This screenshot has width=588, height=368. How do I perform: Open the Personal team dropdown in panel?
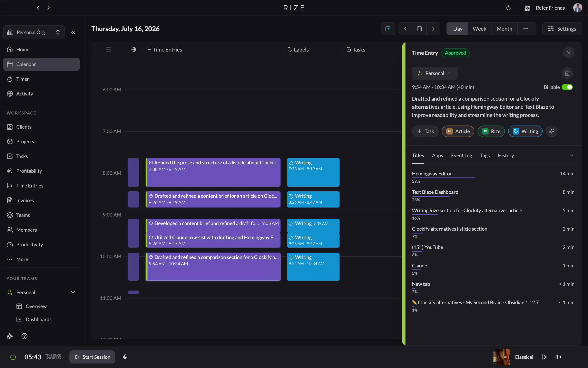click(x=435, y=73)
